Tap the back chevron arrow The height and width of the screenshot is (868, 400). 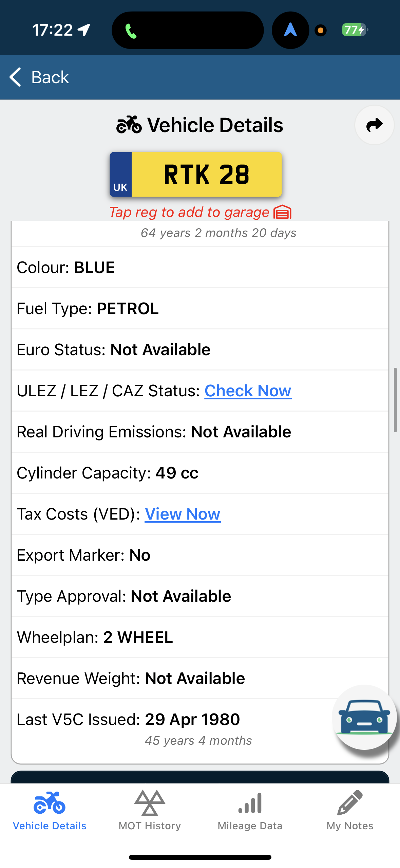(15, 77)
